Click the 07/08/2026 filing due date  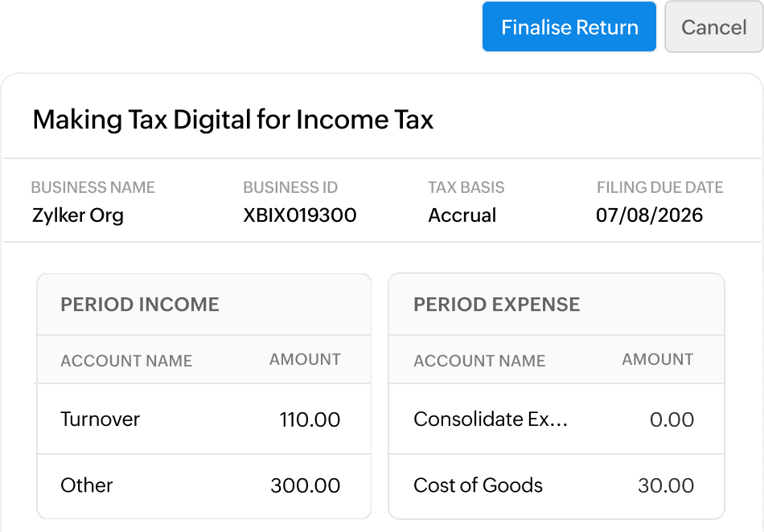coord(650,215)
